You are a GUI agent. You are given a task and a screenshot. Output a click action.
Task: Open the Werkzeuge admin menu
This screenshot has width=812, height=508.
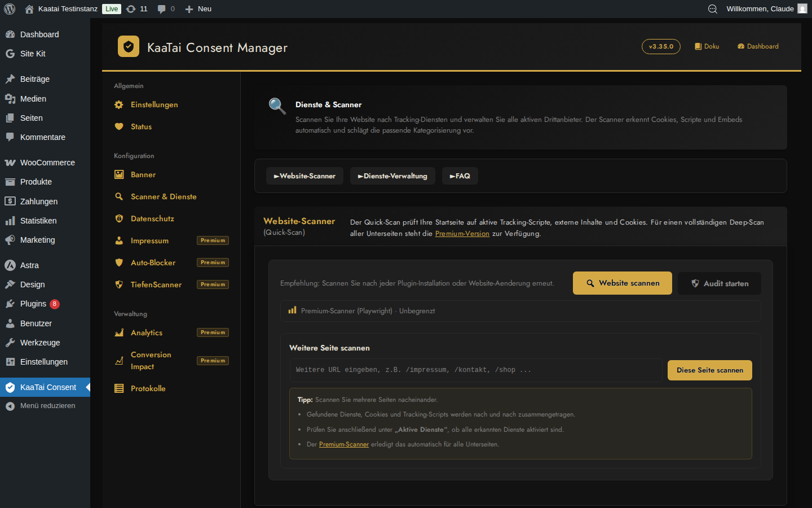[45, 343]
